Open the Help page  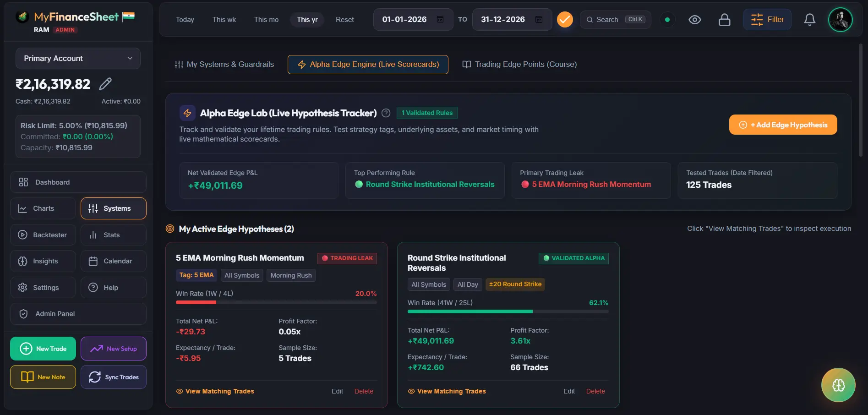coord(114,288)
